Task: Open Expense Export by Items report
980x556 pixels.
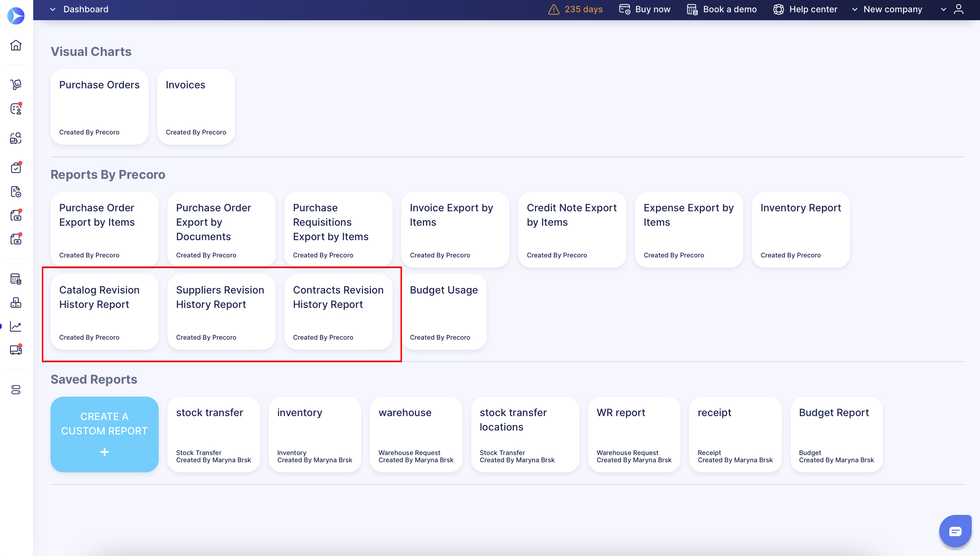Action: [x=689, y=229]
